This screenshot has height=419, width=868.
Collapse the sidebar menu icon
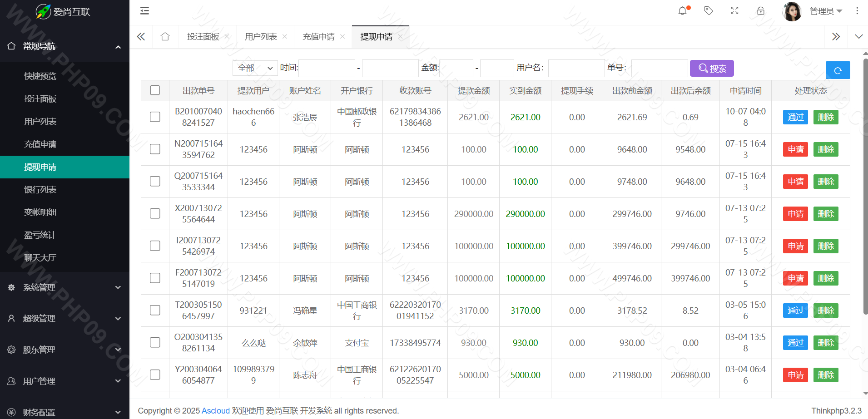144,11
